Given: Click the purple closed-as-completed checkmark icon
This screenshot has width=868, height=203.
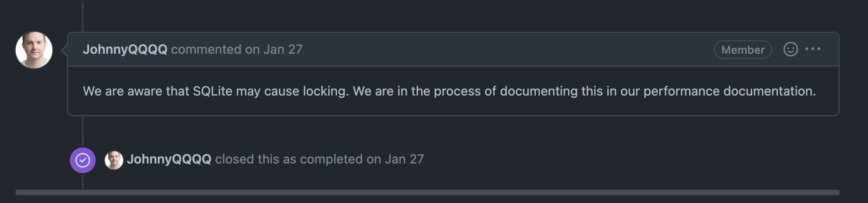Looking at the screenshot, I should tap(83, 160).
